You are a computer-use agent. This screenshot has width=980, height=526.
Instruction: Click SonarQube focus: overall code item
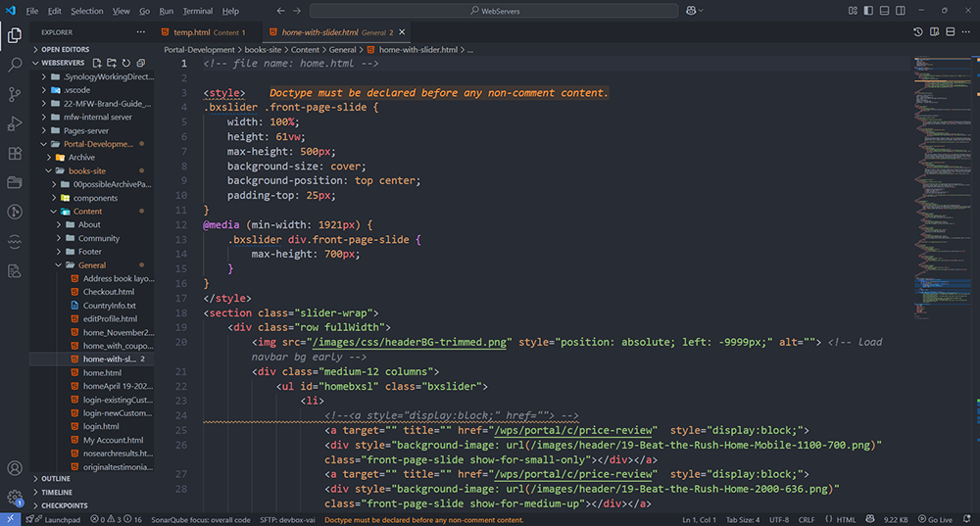(x=201, y=520)
